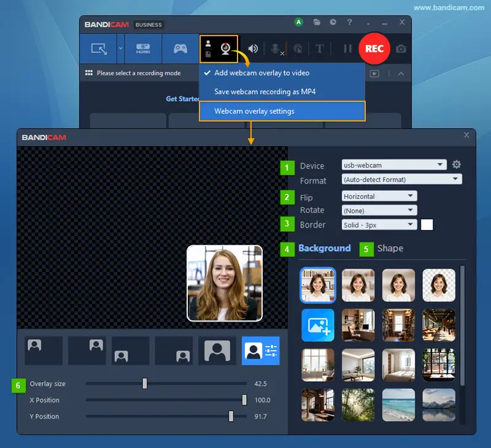The height and width of the screenshot is (448, 491).
Task: Select the mountain lake background
Action: click(439, 405)
